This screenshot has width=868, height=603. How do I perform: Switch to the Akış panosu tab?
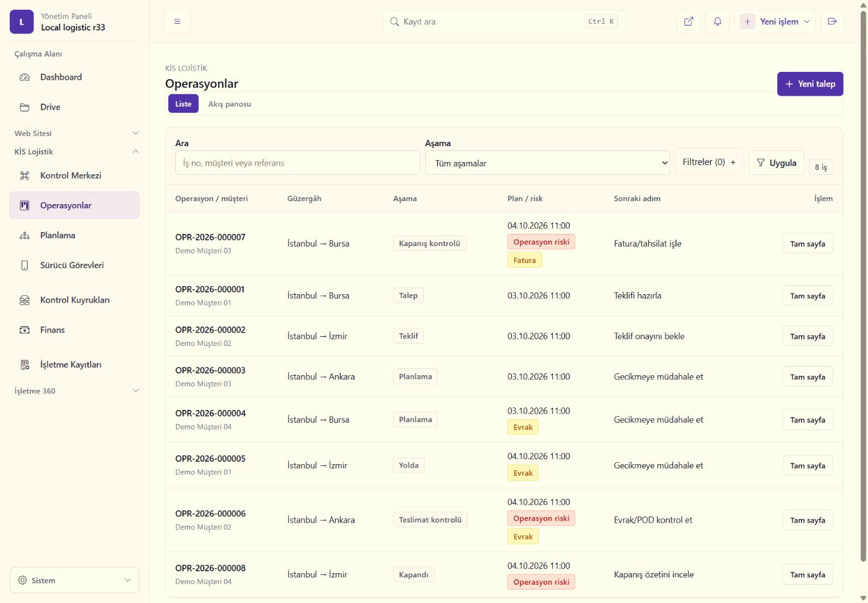pos(230,104)
